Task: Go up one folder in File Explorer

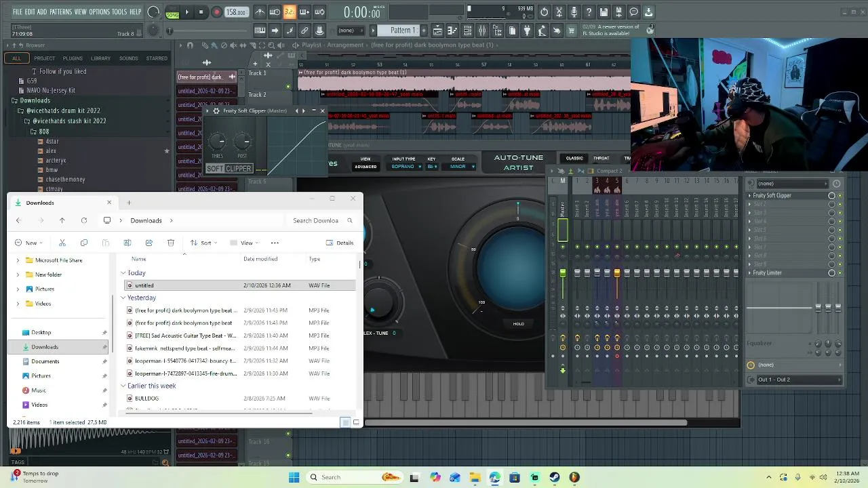Action: [62, 220]
